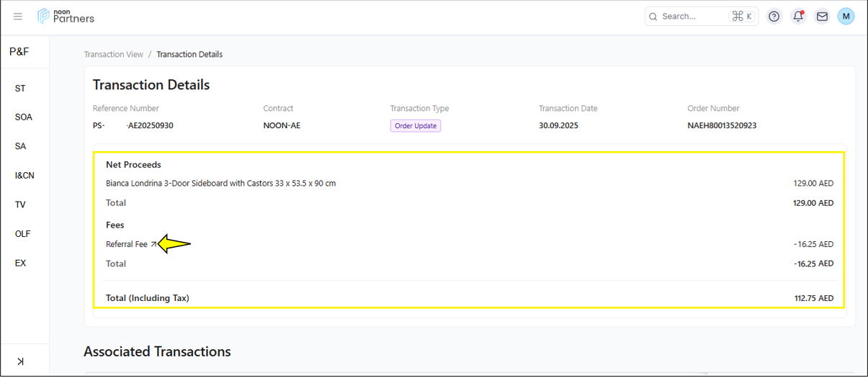868x378 pixels.
Task: Click the Referral Fee external link arrow
Action: pyautogui.click(x=153, y=245)
